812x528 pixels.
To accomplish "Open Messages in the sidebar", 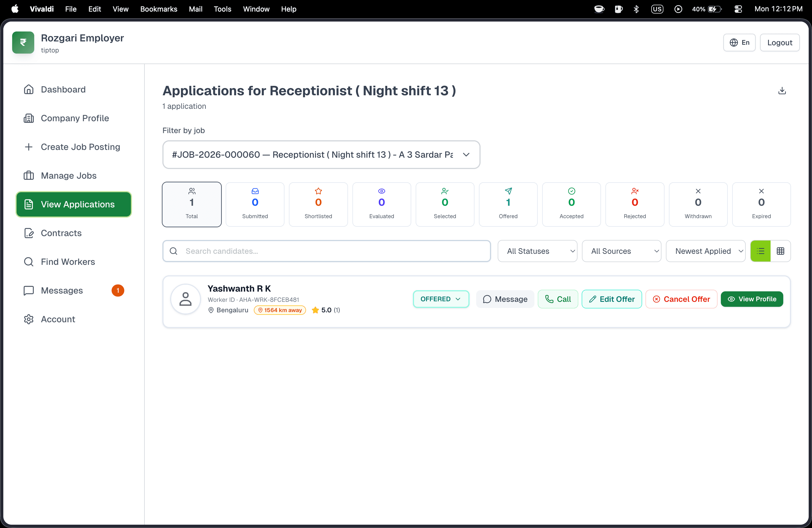I will 74,291.
